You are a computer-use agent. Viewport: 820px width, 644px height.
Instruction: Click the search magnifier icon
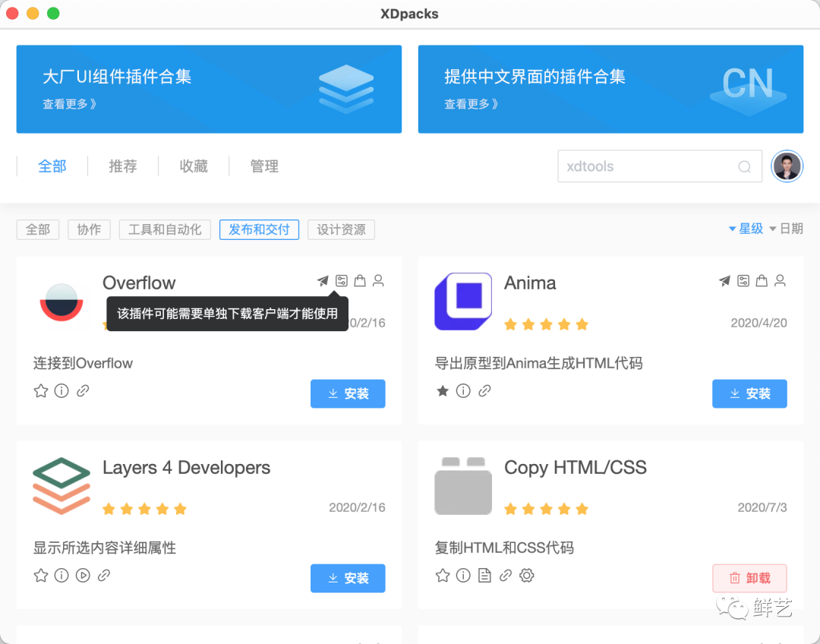[744, 167]
